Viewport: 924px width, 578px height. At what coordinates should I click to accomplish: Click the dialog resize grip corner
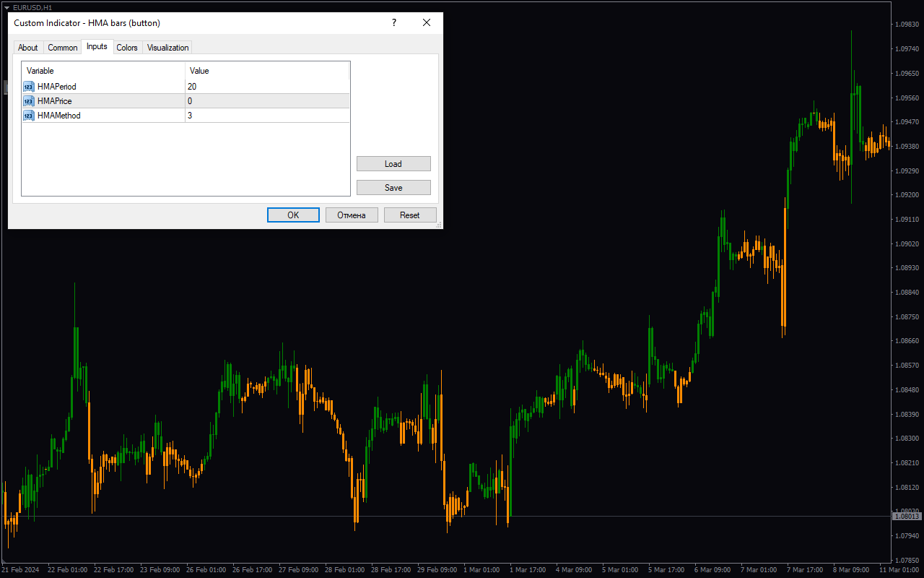click(x=439, y=225)
